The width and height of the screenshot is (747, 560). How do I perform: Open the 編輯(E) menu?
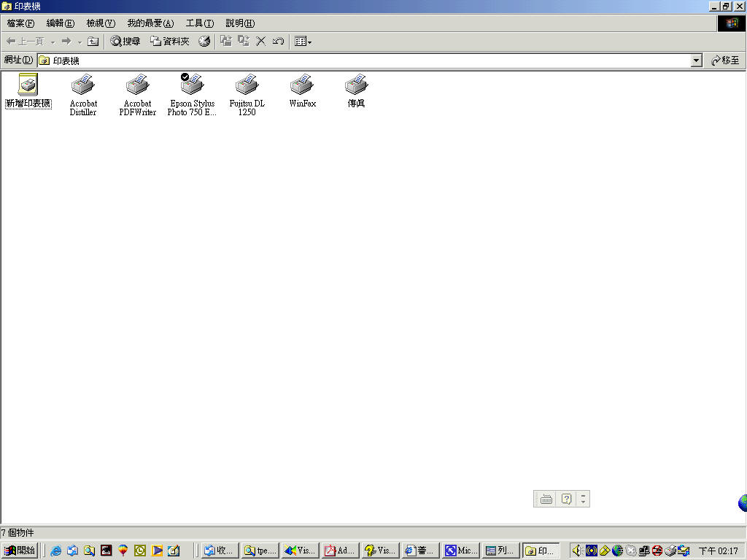pos(60,23)
